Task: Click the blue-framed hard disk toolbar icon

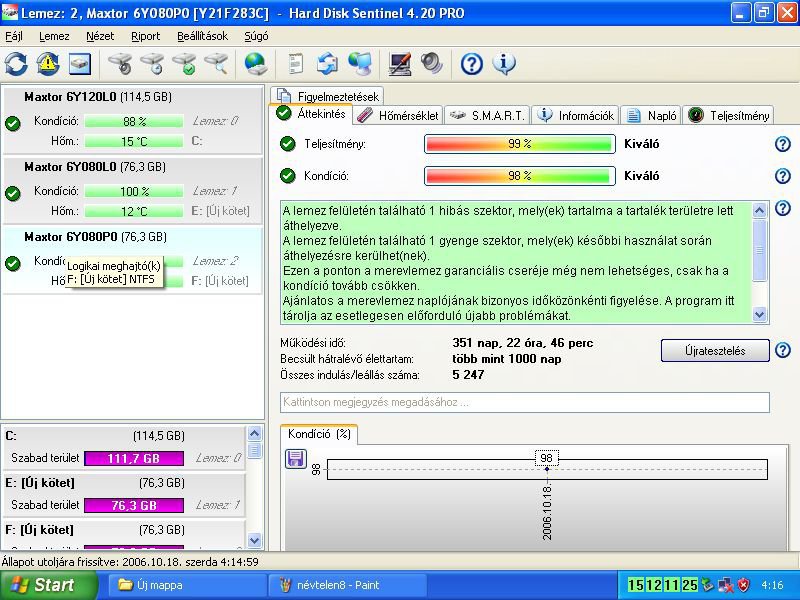Action: click(x=80, y=64)
